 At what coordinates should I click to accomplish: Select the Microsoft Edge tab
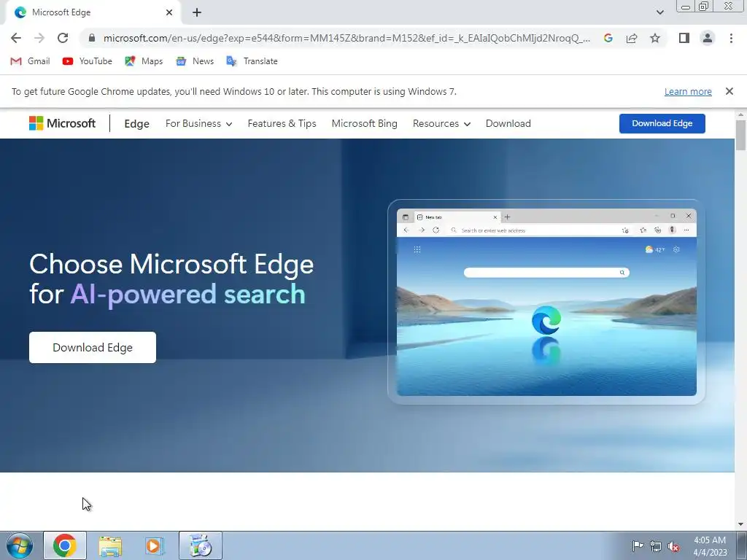pos(93,12)
